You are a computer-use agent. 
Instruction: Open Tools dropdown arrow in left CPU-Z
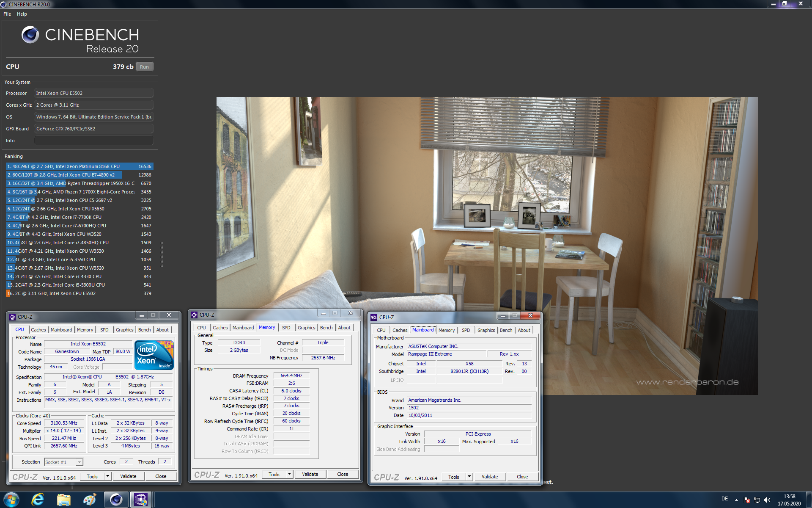point(107,476)
